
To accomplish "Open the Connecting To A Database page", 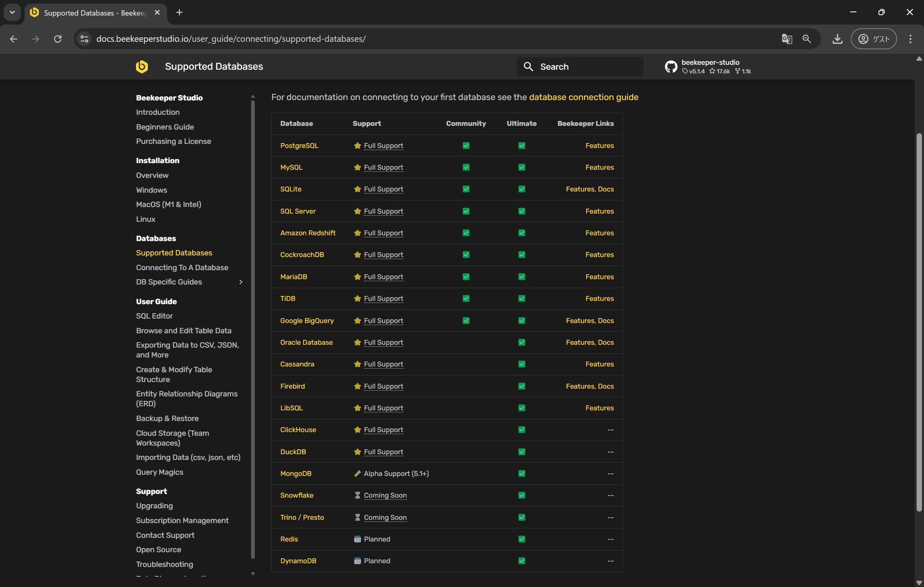I will click(x=182, y=268).
